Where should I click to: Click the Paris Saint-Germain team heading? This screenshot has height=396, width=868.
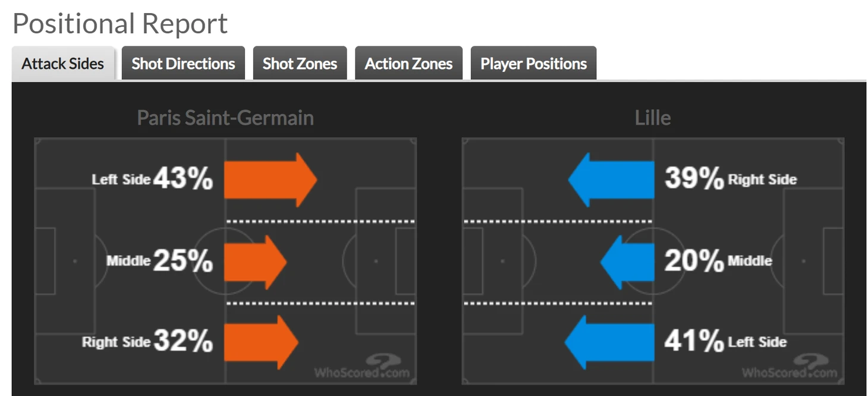pos(225,118)
